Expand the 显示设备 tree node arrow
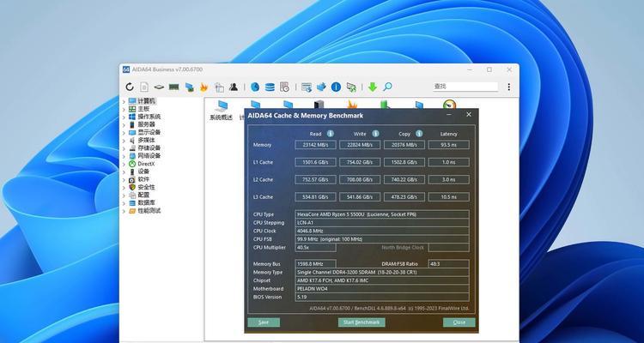This screenshot has height=343, width=644. click(124, 133)
